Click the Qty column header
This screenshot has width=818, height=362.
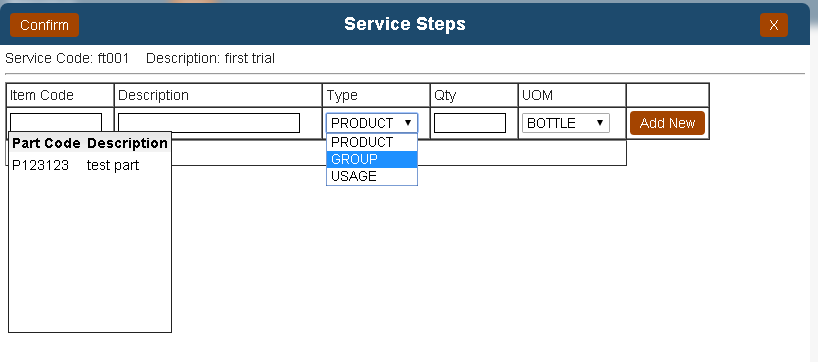coord(445,95)
